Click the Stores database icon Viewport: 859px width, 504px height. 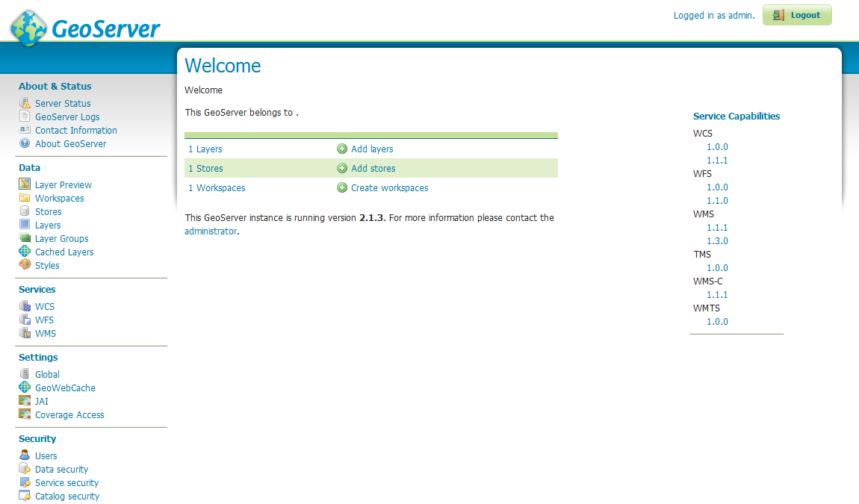25,211
